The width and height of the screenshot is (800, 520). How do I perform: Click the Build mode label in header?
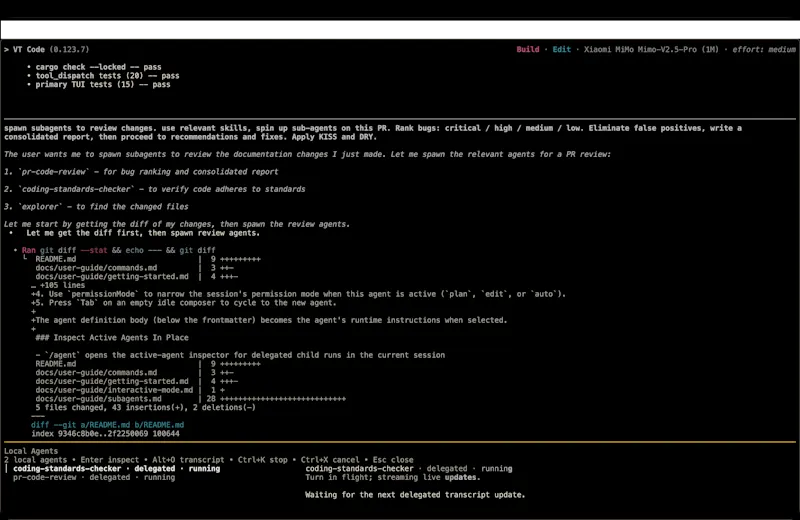[528, 49]
